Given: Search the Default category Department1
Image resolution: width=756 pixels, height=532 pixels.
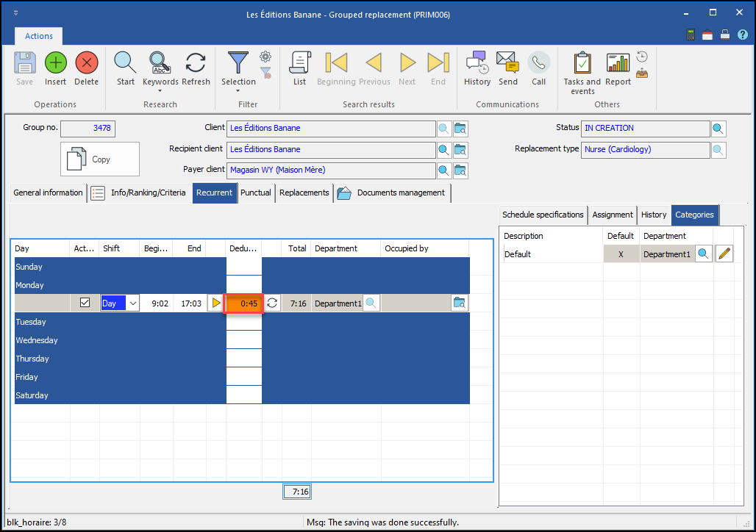Looking at the screenshot, I should click(704, 254).
